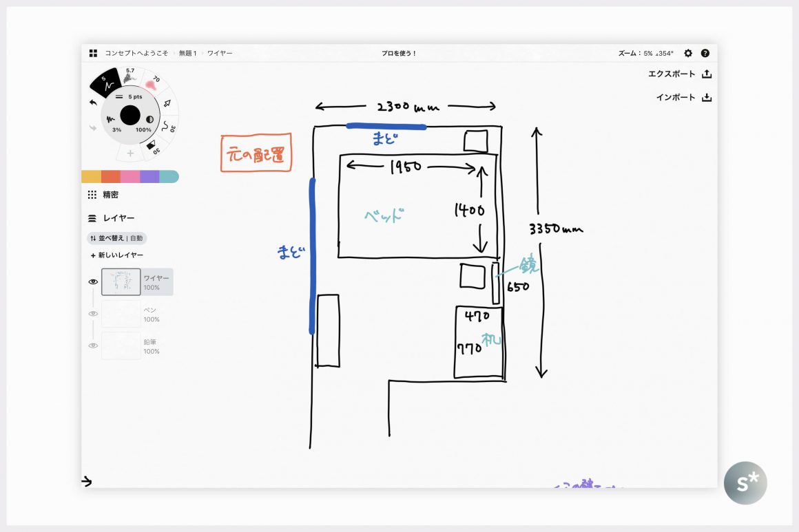Select the arrow selection tool on the wheel
Screen dimensions: 799x532
click(x=167, y=103)
